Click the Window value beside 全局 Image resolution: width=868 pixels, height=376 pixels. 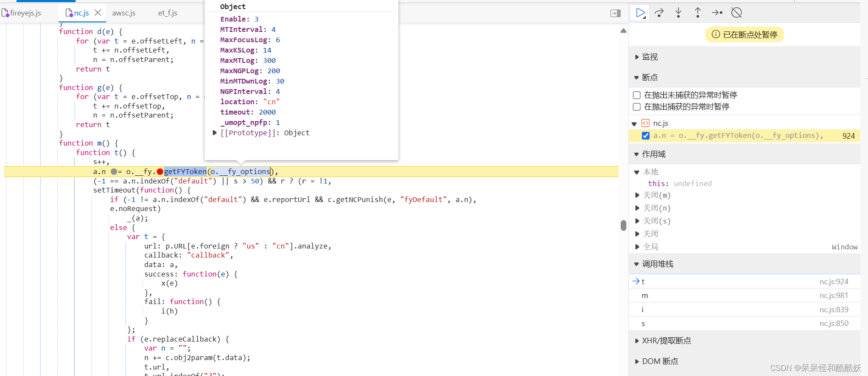pyautogui.click(x=844, y=247)
